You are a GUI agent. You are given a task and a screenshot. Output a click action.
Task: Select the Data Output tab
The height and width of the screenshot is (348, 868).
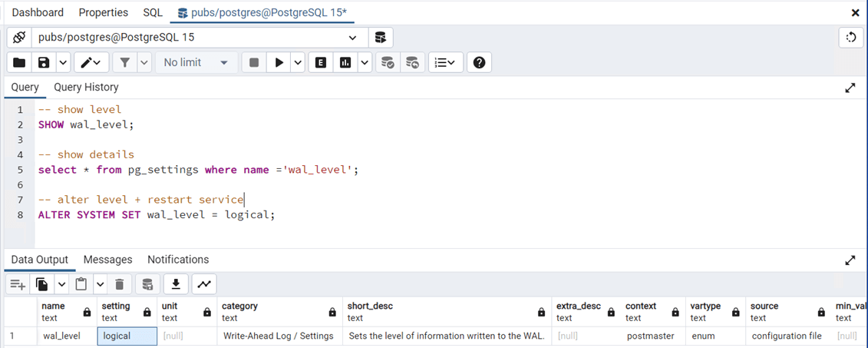click(x=39, y=260)
